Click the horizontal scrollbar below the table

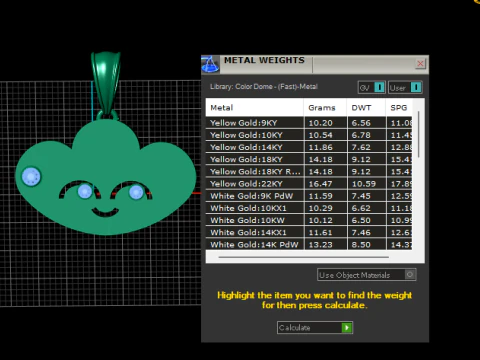tap(303, 257)
